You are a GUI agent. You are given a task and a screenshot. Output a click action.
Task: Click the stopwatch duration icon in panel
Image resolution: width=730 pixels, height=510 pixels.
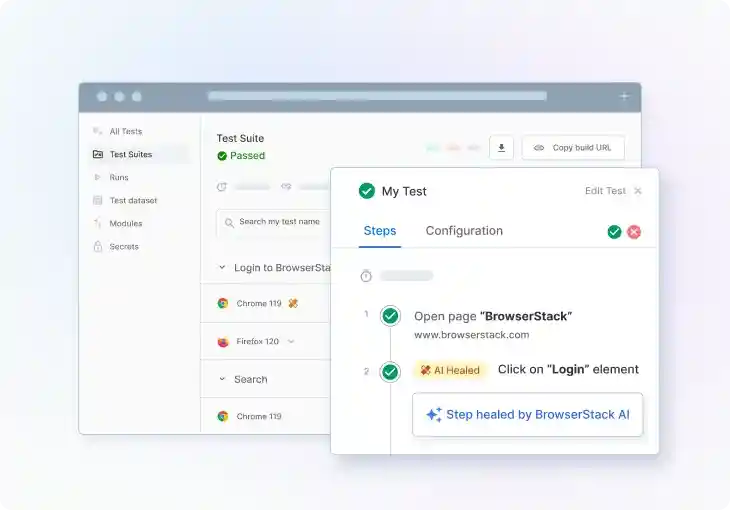(366, 276)
